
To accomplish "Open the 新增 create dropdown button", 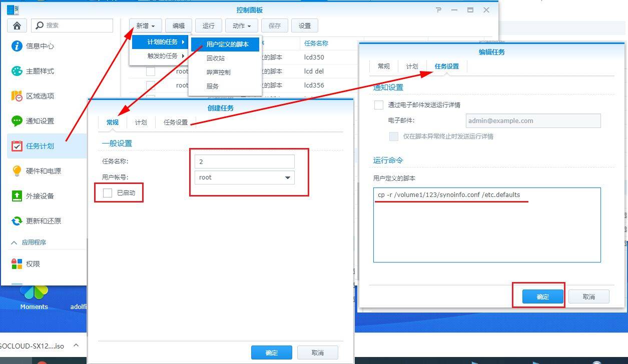I will (145, 26).
